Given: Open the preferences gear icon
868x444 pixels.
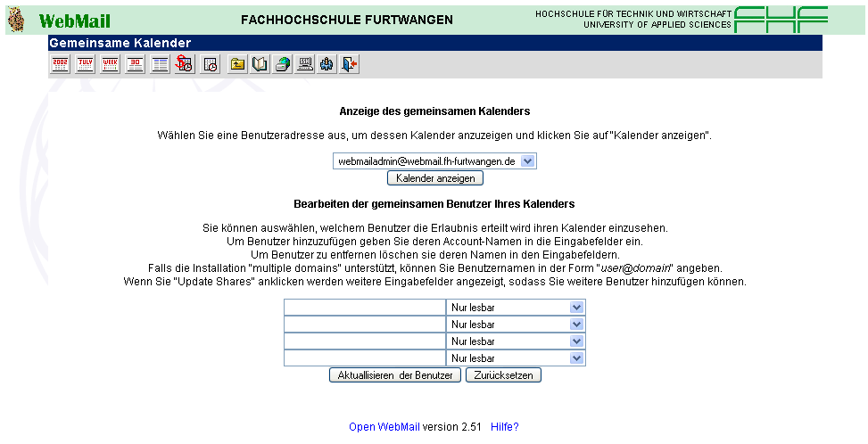Looking at the screenshot, I should (327, 65).
